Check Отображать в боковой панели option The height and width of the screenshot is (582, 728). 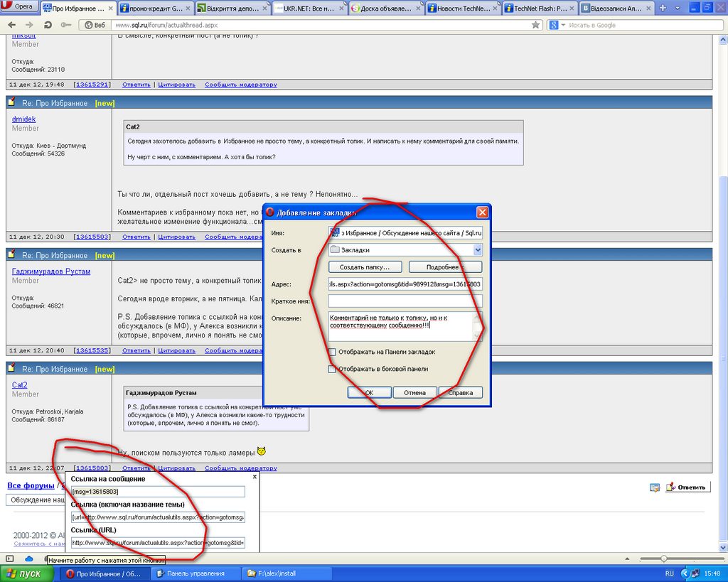(332, 369)
